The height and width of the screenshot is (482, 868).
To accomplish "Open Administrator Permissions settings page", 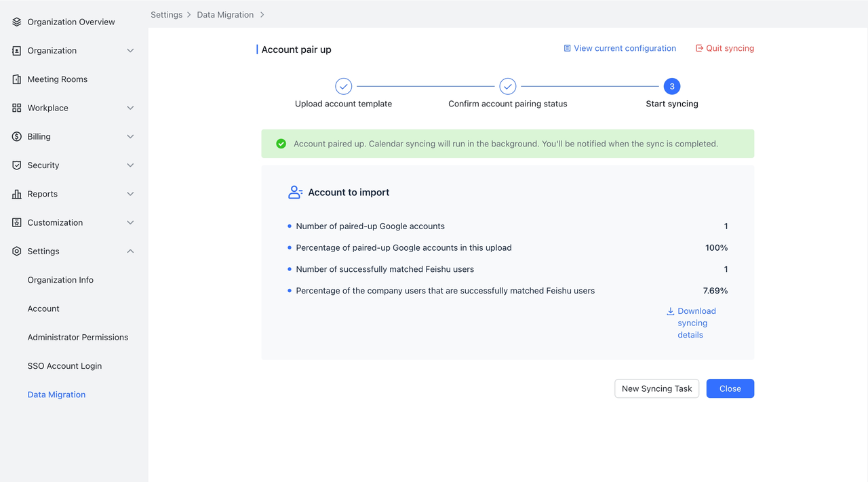I will [77, 337].
